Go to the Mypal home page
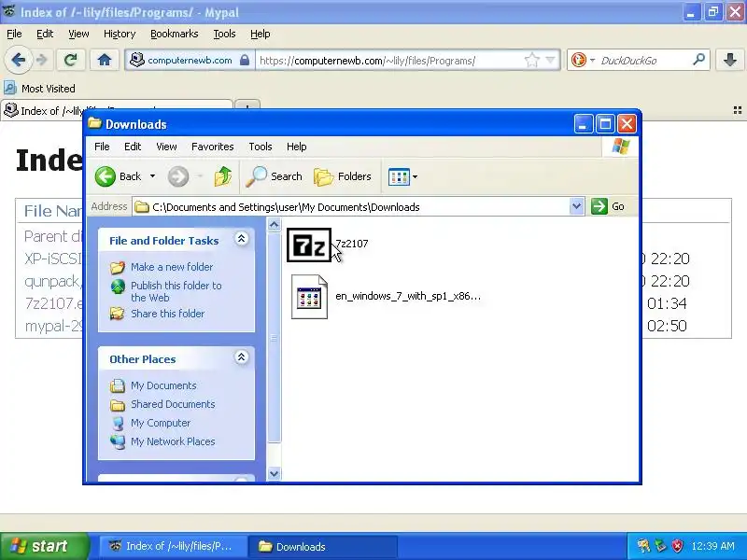This screenshot has height=560, width=747. coord(105,60)
